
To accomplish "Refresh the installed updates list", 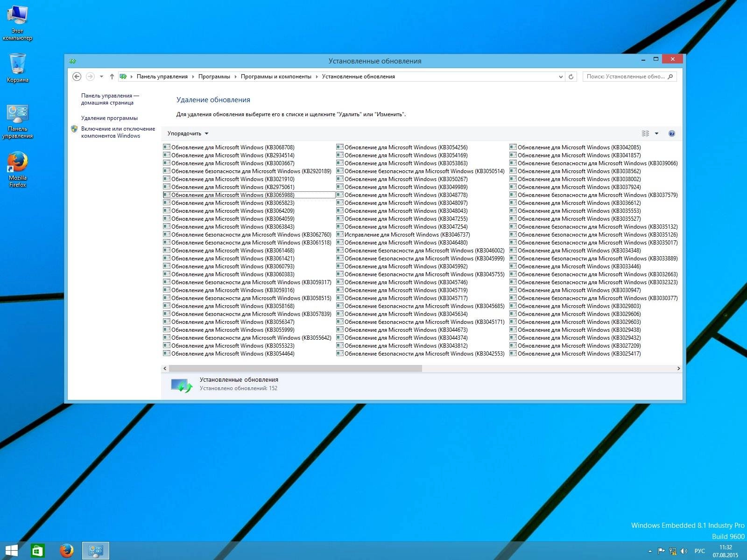I will [x=571, y=77].
